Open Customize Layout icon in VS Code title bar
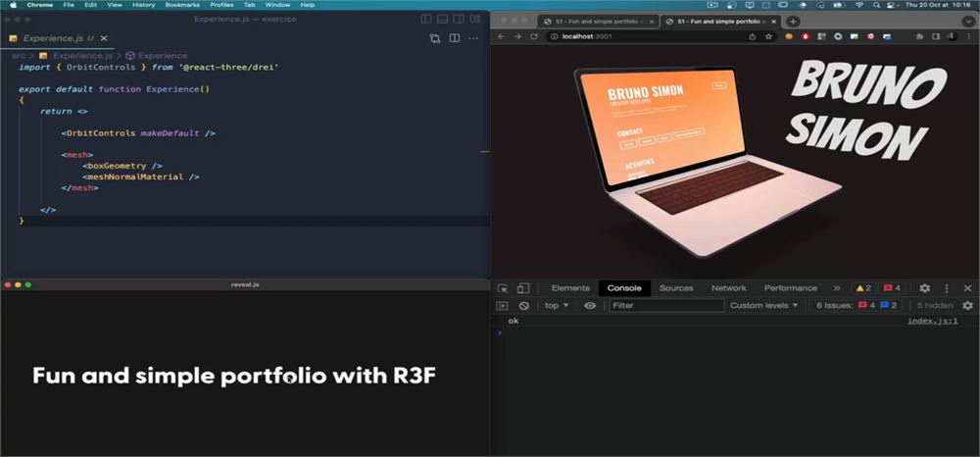Viewport: 980px width, 457px height. click(475, 20)
